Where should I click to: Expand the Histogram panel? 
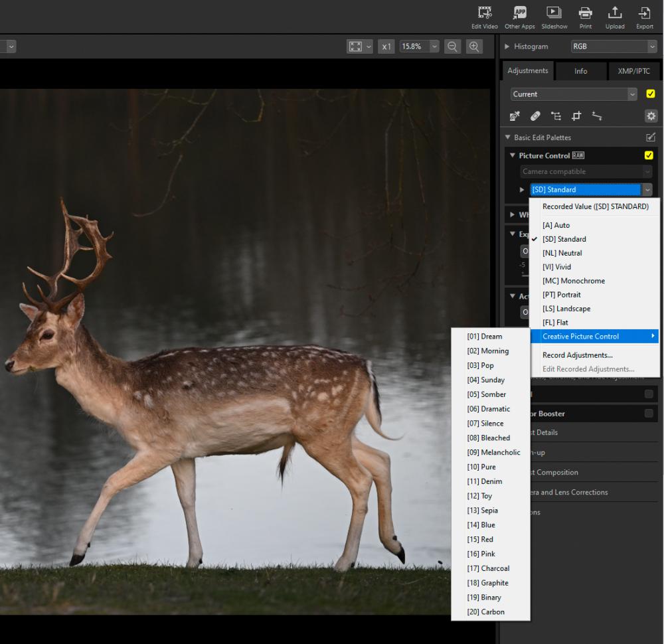[507, 46]
